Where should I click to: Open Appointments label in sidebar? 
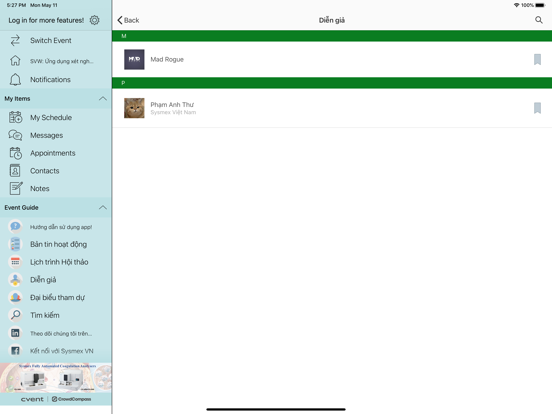tap(53, 153)
